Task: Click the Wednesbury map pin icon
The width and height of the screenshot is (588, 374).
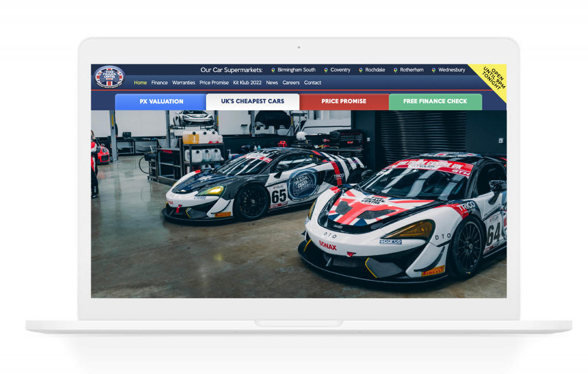Action: pyautogui.click(x=434, y=70)
